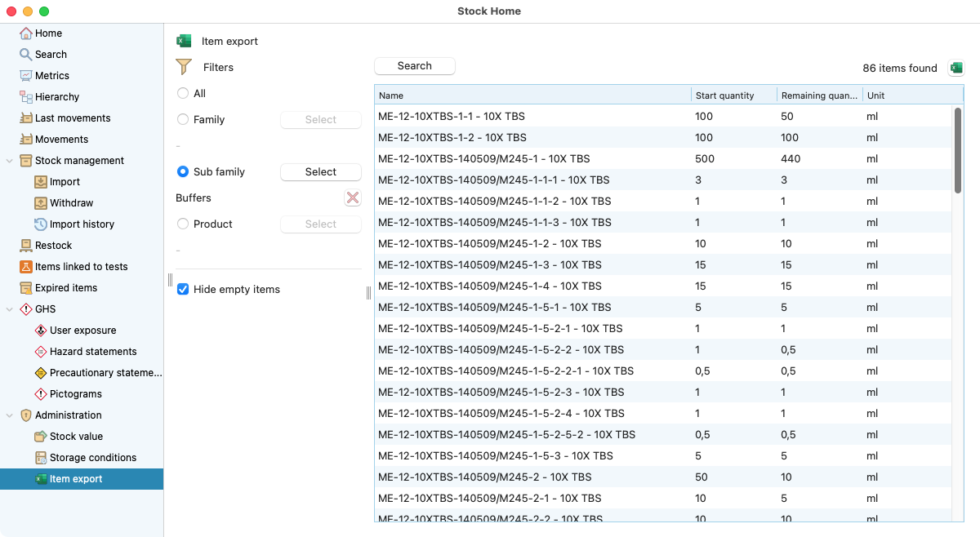Viewport: 980px width, 537px height.
Task: Open User exposure under GHS
Action: pyautogui.click(x=82, y=331)
